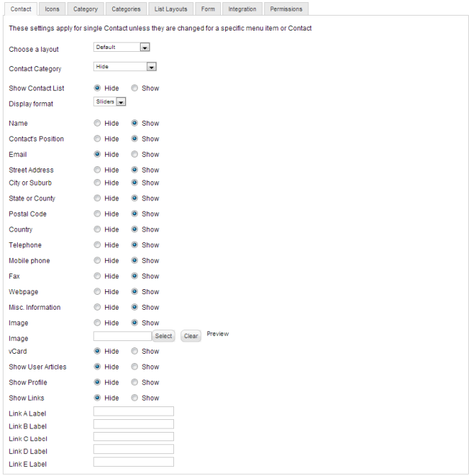The image size is (471, 476).
Task: Click the Preview image link
Action: 217,334
